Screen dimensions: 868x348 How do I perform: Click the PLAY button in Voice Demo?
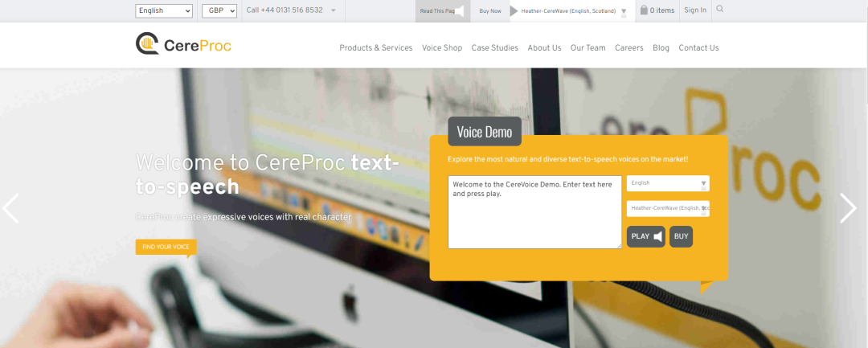point(646,236)
